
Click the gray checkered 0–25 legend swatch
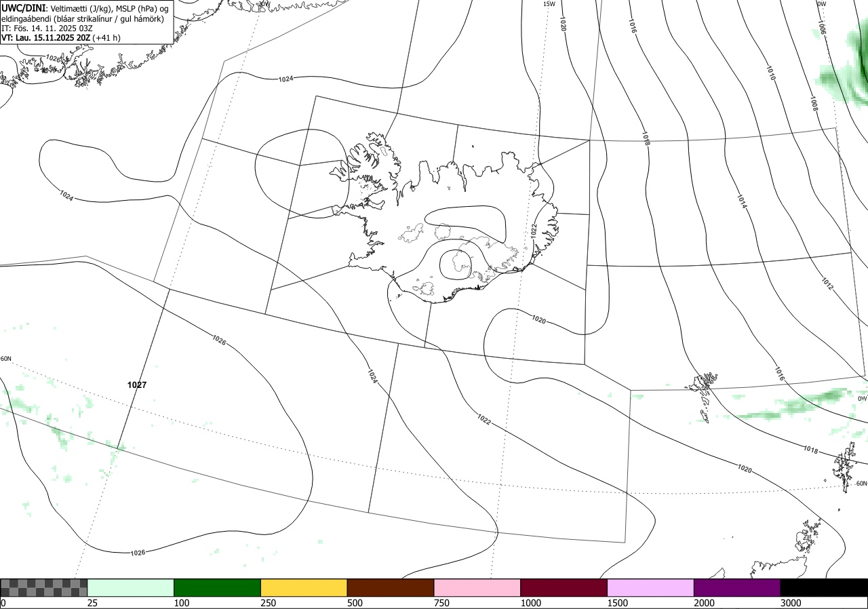44,587
